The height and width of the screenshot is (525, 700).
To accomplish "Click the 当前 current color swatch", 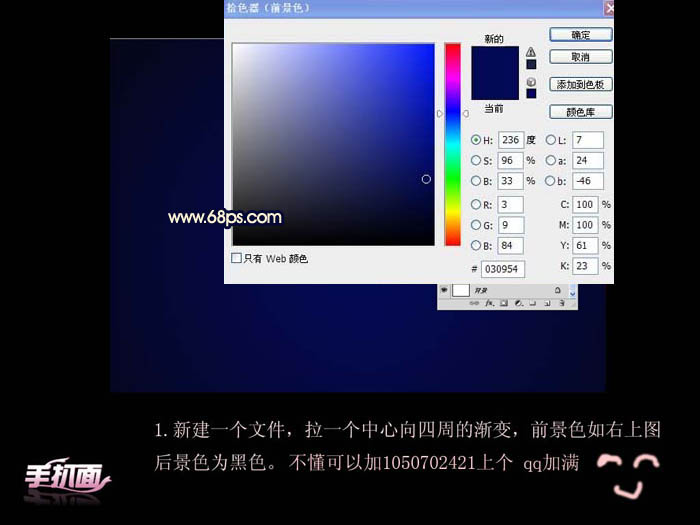I will (x=495, y=86).
